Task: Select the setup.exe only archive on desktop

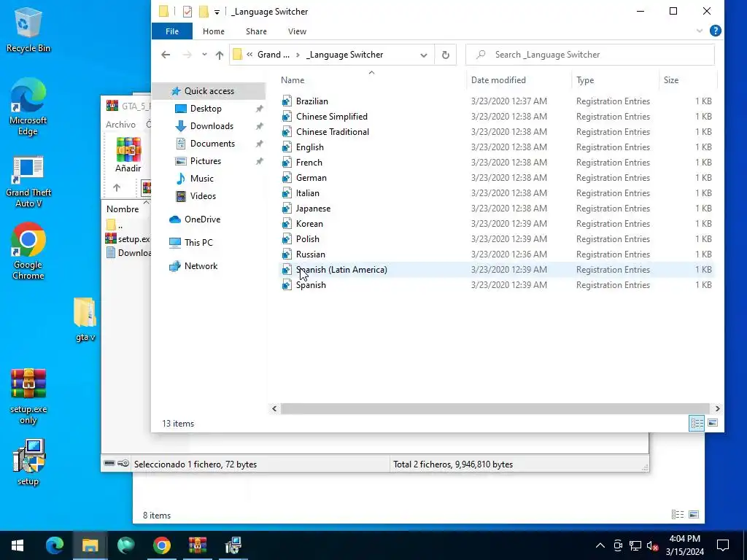Action: tap(28, 396)
